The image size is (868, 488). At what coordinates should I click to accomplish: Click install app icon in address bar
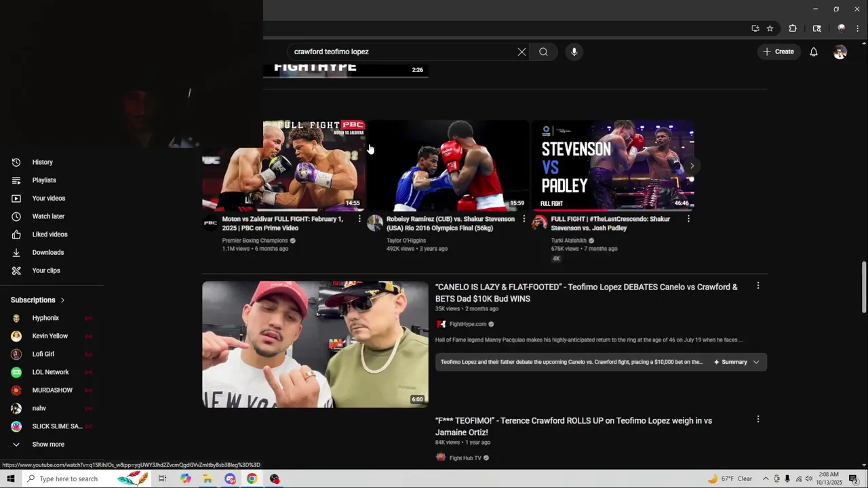click(755, 28)
